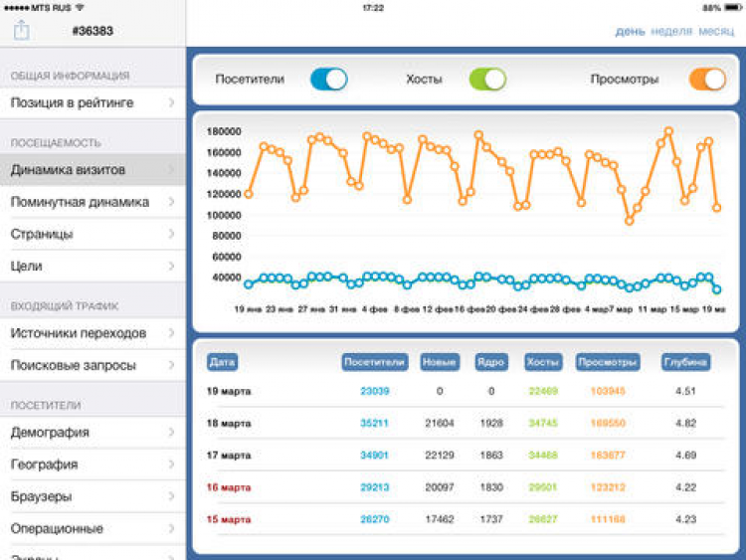Viewport: 746px width, 560px height.
Task: Tap chevron on Страницы row
Action: [172, 234]
